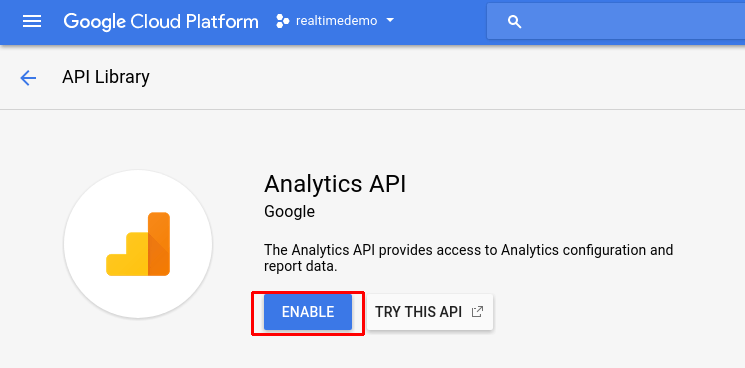The height and width of the screenshot is (368, 745).
Task: Click the Analytics API description text
Action: 468,258
